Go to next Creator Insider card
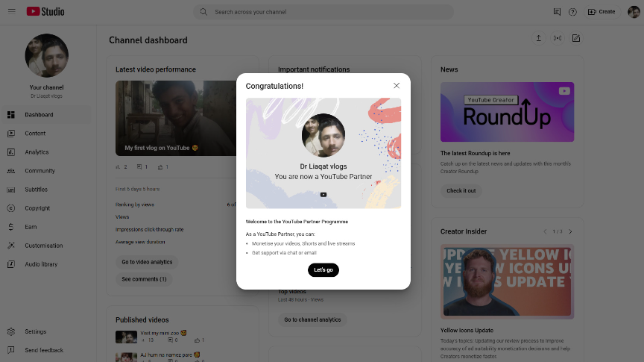The width and height of the screenshot is (644, 362). pos(570,231)
